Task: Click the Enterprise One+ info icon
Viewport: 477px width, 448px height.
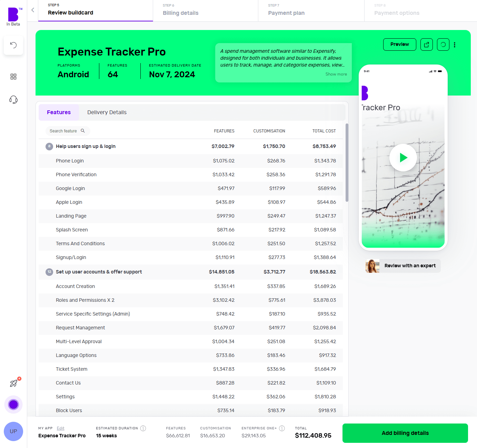Action: pyautogui.click(x=282, y=428)
